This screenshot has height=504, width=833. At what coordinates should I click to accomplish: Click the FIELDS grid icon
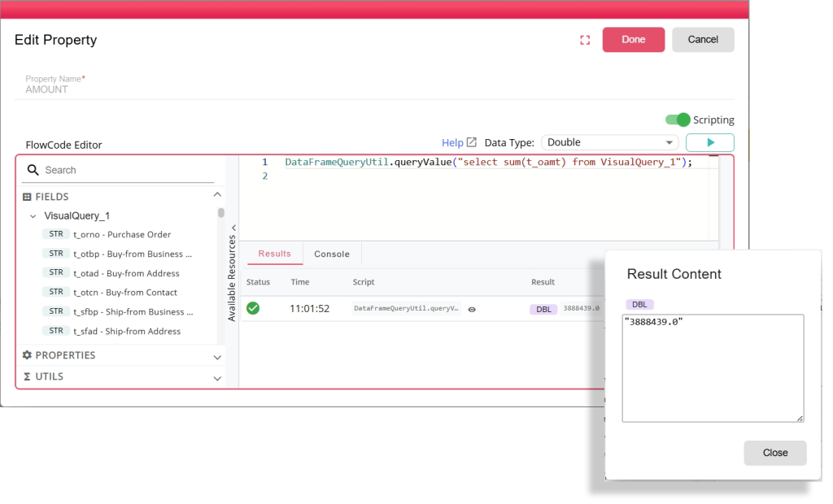[x=27, y=197]
